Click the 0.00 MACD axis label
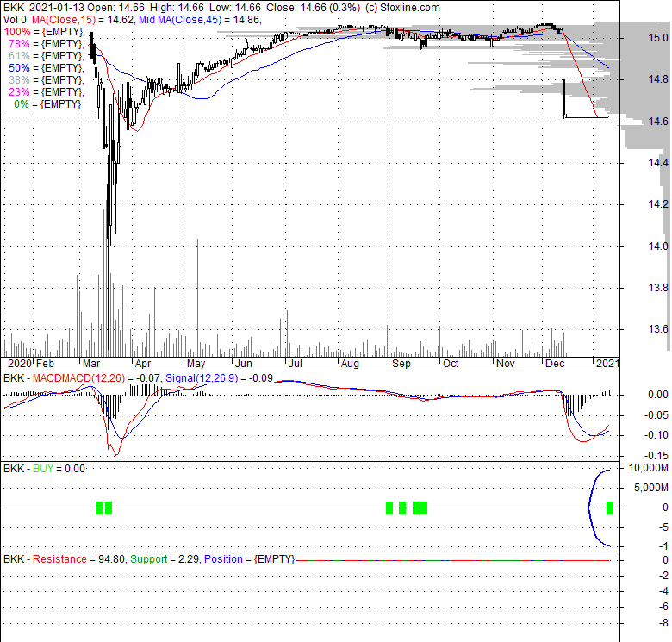Viewport: 672px width, 642px height. pyautogui.click(x=658, y=395)
